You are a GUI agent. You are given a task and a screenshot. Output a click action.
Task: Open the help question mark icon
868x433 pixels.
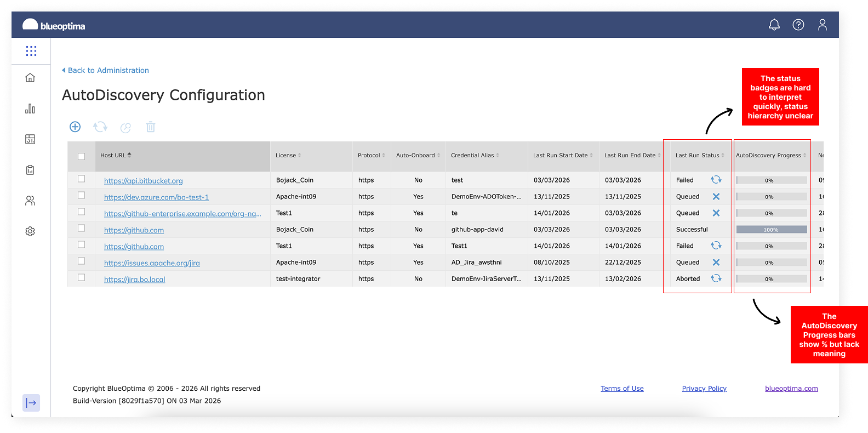click(x=798, y=25)
